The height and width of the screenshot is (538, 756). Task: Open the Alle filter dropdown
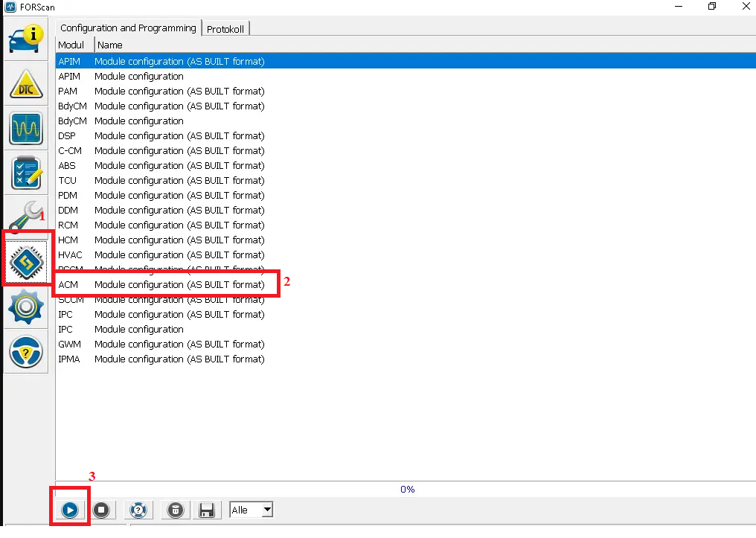pos(252,510)
